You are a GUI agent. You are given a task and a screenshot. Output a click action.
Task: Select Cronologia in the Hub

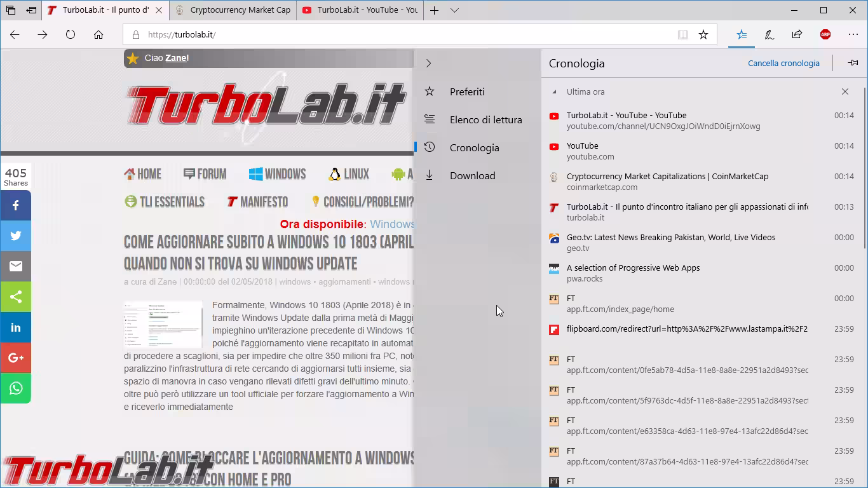click(x=477, y=147)
